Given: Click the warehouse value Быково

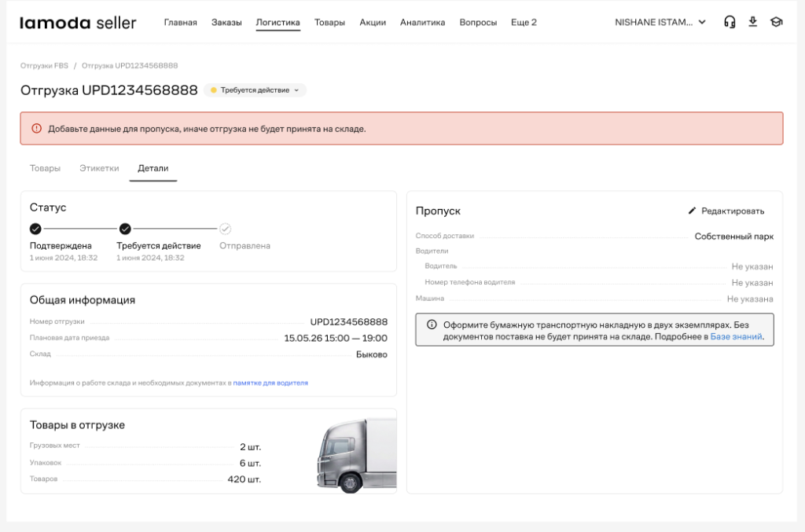Looking at the screenshot, I should click(x=372, y=354).
